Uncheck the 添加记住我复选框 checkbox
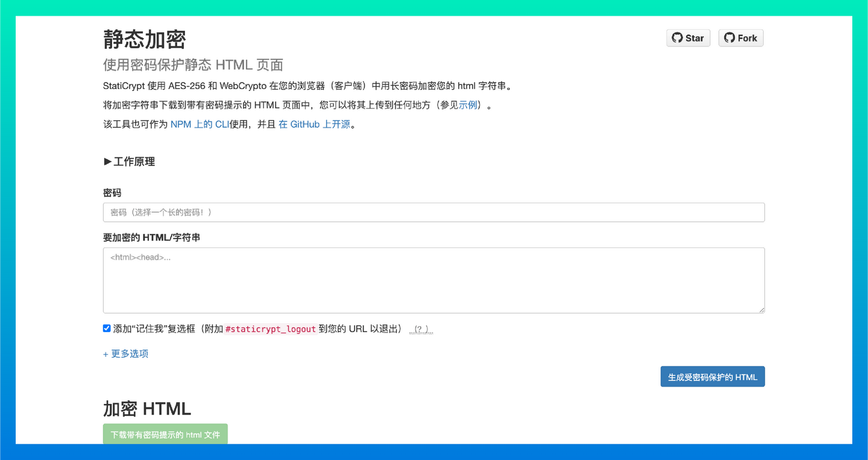Screen dimensions: 868x460 [107, 328]
